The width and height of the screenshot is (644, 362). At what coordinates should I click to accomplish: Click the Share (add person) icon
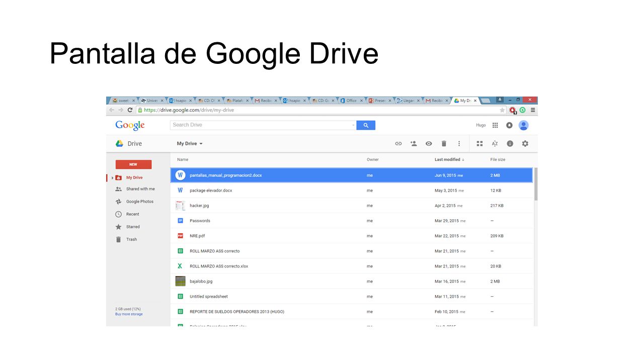pos(414,144)
